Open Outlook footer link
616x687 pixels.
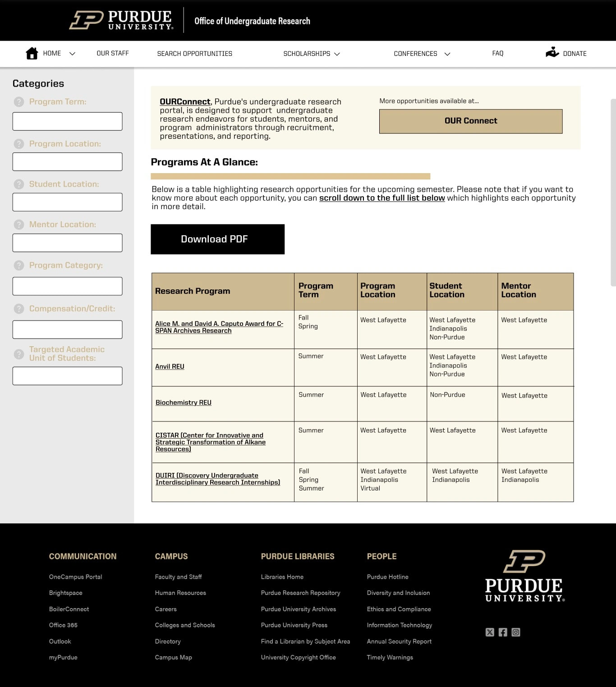pyautogui.click(x=60, y=641)
